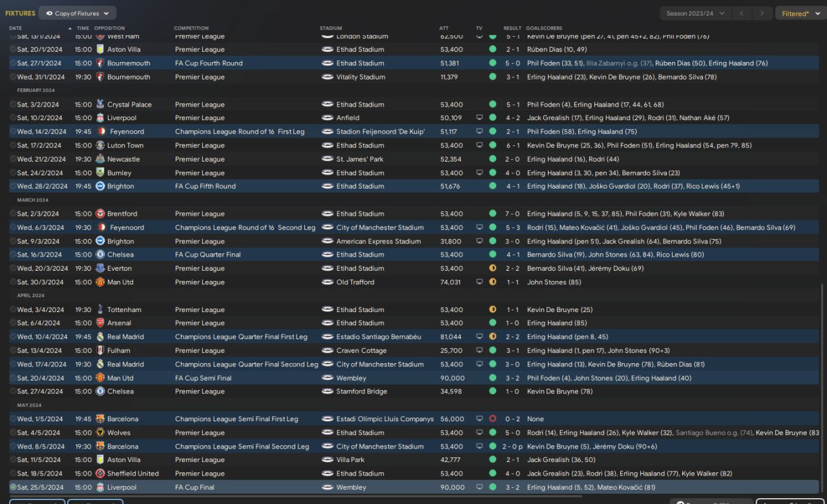The width and height of the screenshot is (827, 504).
Task: Click TV icon in FA Cup Final row
Action: click(x=479, y=487)
